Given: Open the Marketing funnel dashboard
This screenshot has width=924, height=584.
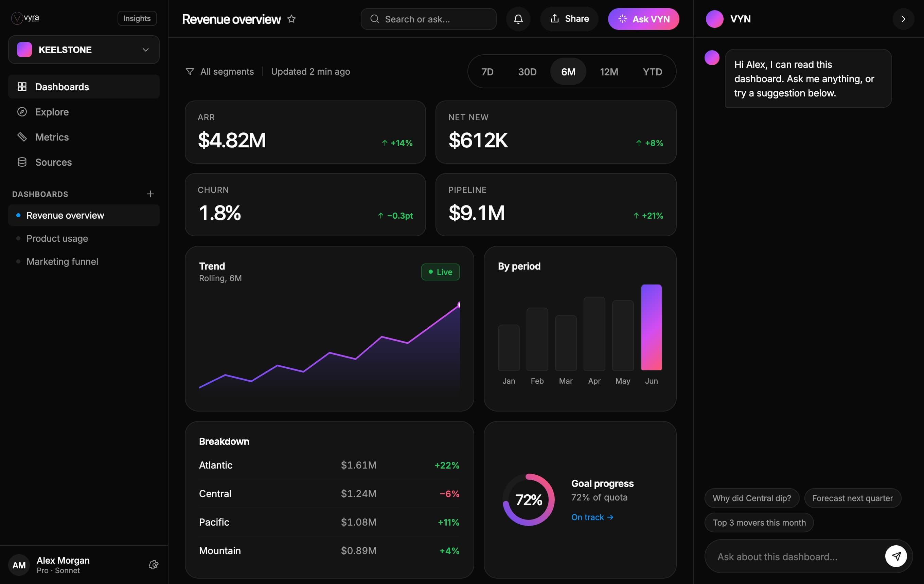Looking at the screenshot, I should click(x=84, y=261).
